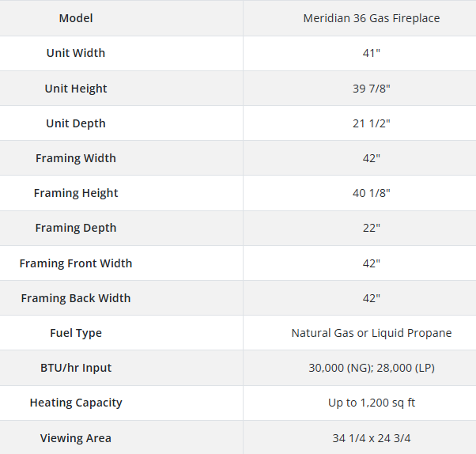This screenshot has height=454, width=476.
Task: Click the "Framing Front Width" label
Action: [x=76, y=263]
